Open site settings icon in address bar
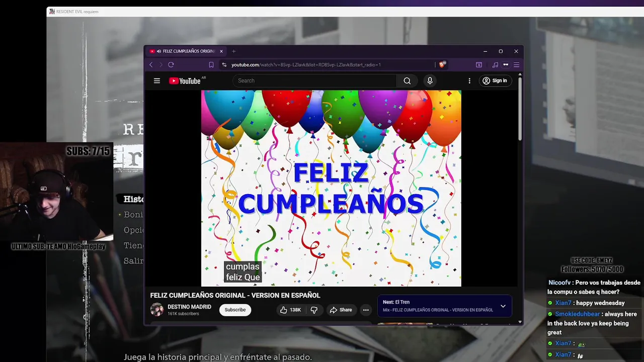This screenshot has width=644, height=362. (224, 65)
